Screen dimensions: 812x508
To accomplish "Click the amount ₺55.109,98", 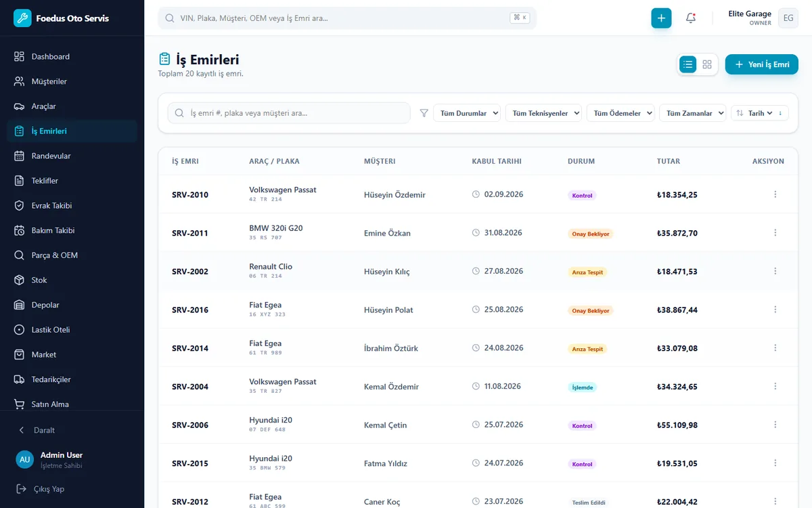I will point(677,425).
